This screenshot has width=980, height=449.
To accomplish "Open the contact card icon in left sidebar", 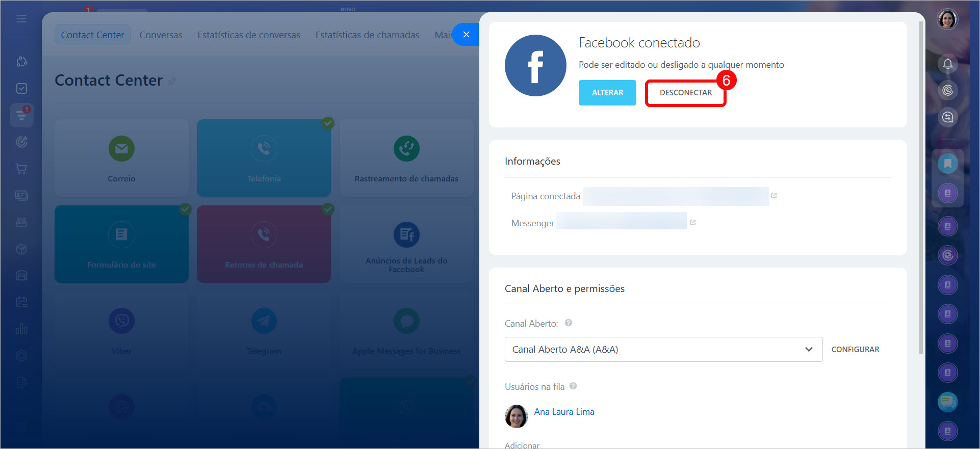I will [21, 196].
